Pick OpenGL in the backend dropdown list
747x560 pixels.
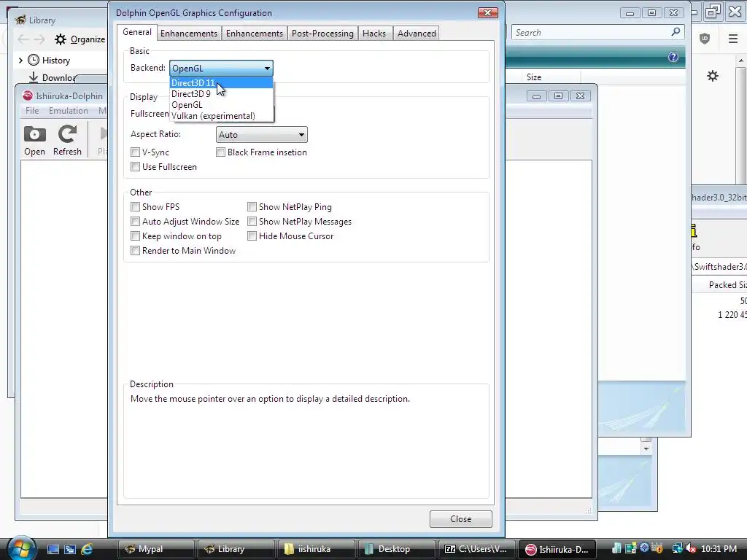[222, 105]
